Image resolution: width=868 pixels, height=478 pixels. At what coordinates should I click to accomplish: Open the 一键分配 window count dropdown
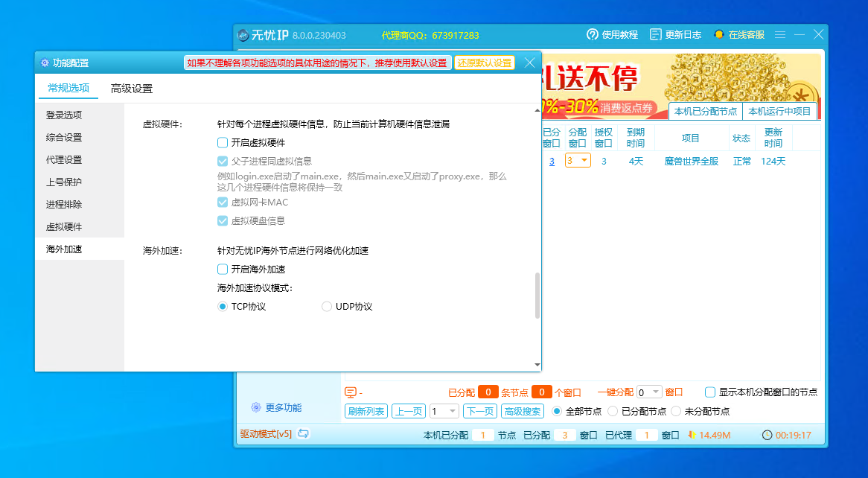coord(649,392)
